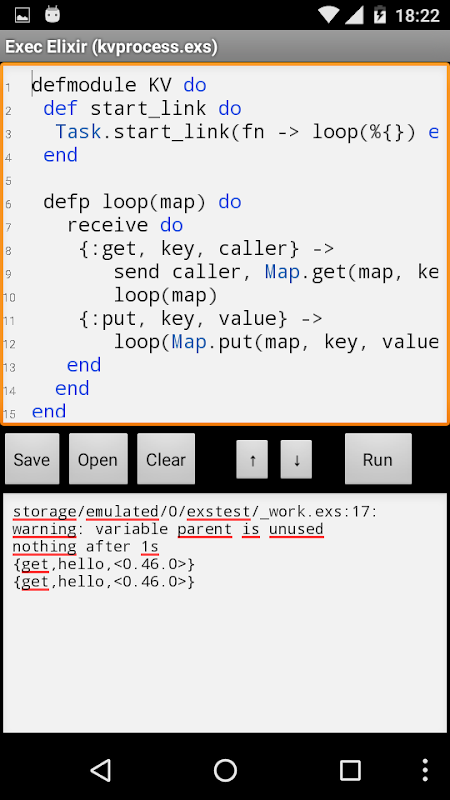Tap the storage/emulated/0/exstest output line
Image resolution: width=450 pixels, height=800 pixels.
[195, 512]
